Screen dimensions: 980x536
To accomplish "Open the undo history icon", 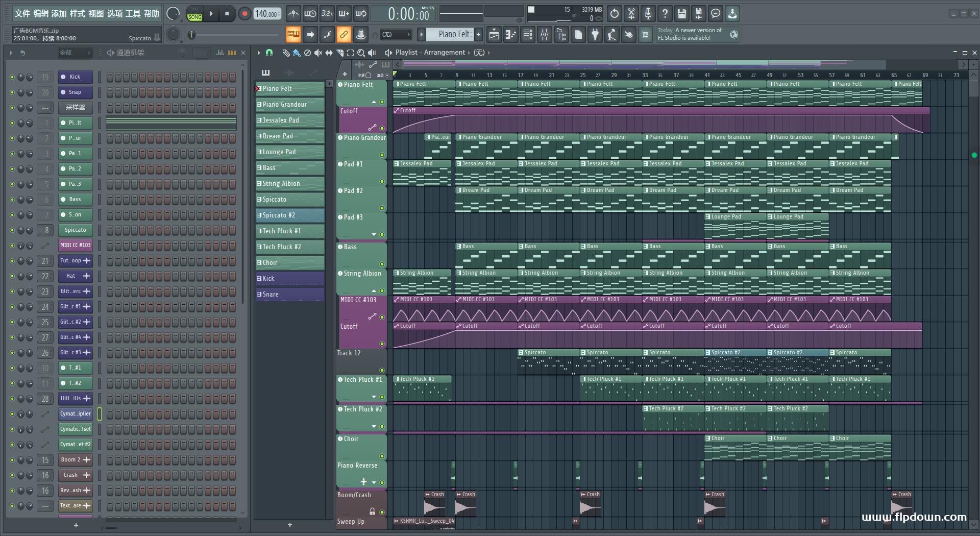I will (615, 14).
